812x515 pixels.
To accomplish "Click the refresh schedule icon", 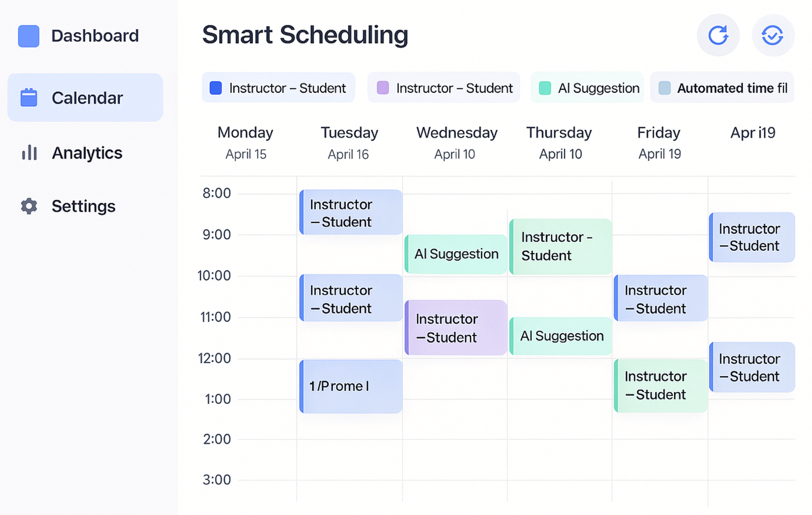I will tap(718, 35).
